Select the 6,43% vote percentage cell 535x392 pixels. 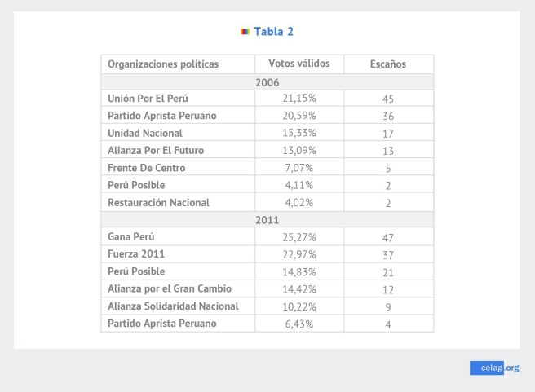[298, 324]
